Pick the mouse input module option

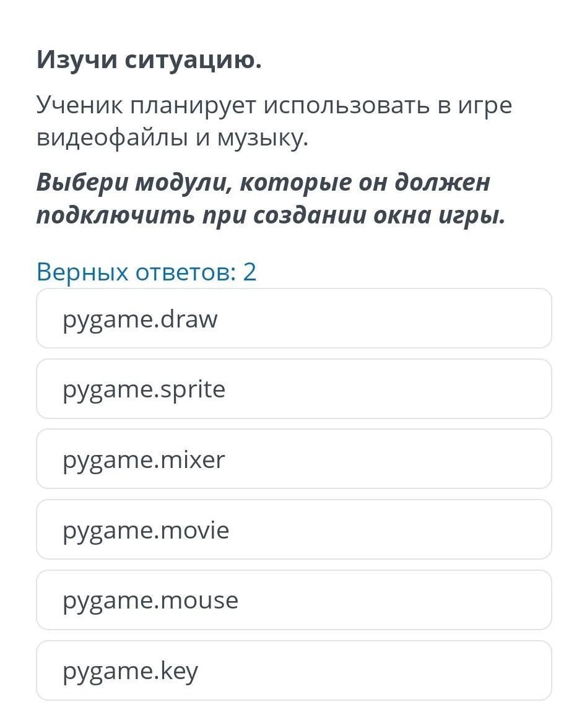tap(293, 600)
